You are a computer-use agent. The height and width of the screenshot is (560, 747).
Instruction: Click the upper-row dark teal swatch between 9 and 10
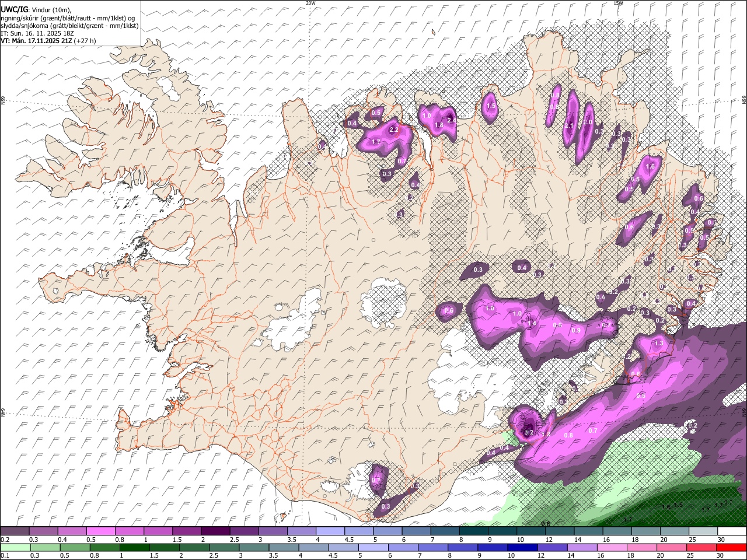pyautogui.click(x=502, y=531)
